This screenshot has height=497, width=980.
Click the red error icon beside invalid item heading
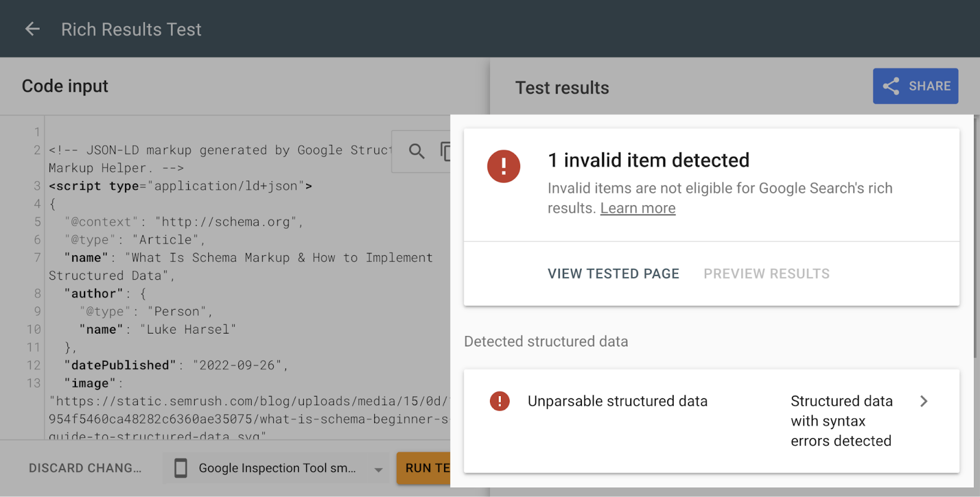click(503, 166)
